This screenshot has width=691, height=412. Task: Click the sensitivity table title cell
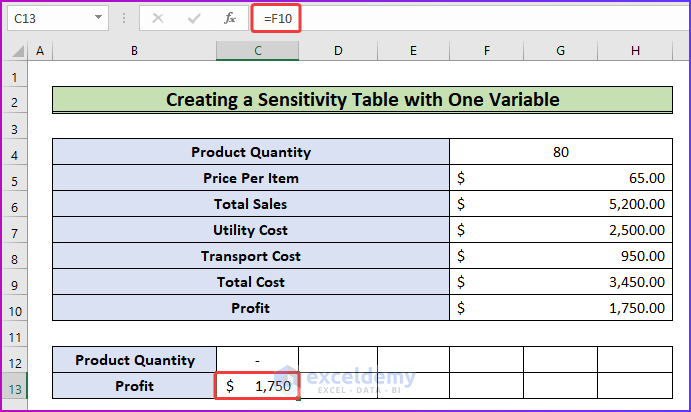[362, 100]
